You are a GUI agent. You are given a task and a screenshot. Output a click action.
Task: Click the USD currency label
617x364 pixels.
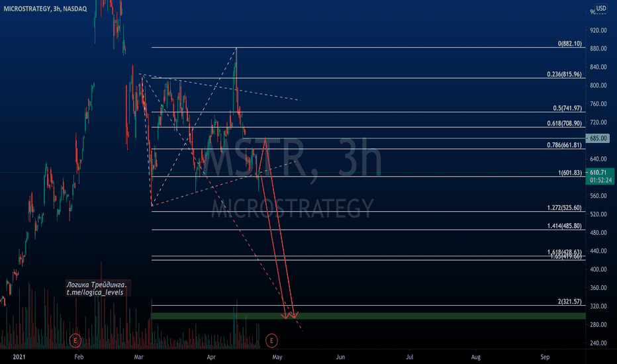tap(601, 8)
